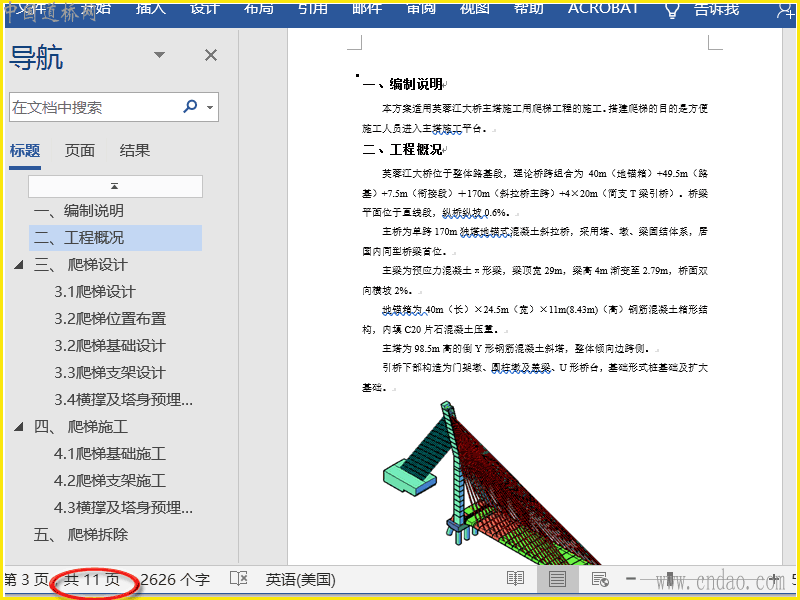This screenshot has height=600, width=800.
Task: Open the 插入 ribbon tab
Action: 151,8
